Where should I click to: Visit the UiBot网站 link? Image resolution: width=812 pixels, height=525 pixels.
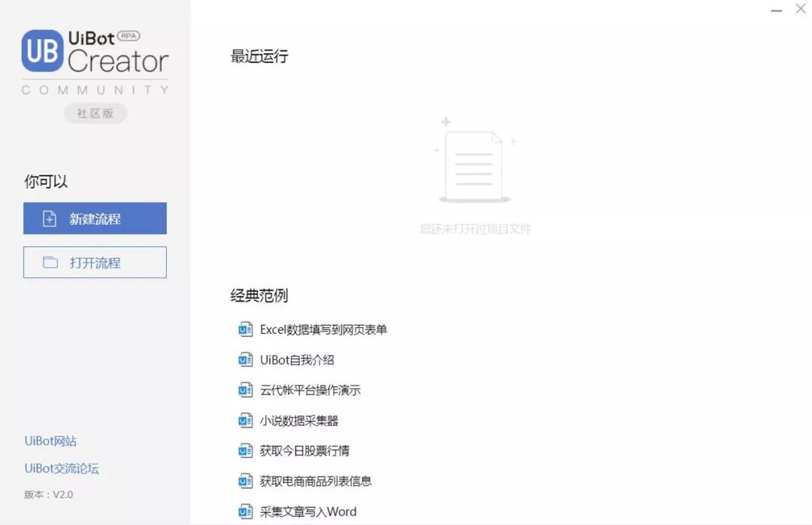[50, 441]
